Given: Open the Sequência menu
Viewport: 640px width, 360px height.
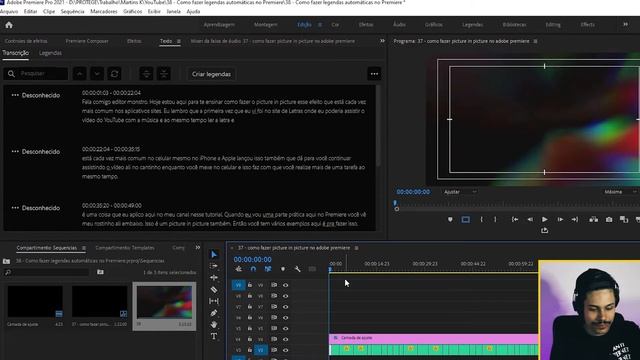Looking at the screenshot, I should (73, 11).
